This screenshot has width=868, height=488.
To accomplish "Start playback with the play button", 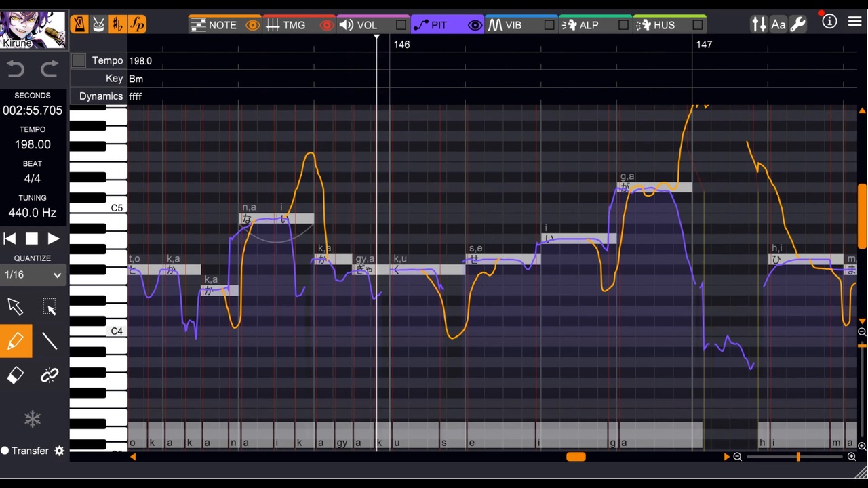I will point(54,239).
